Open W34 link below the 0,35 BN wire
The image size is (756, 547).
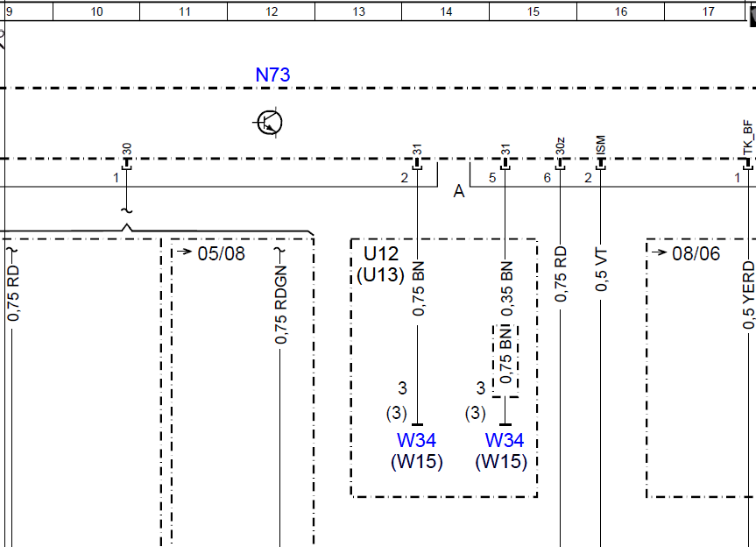[x=505, y=440]
